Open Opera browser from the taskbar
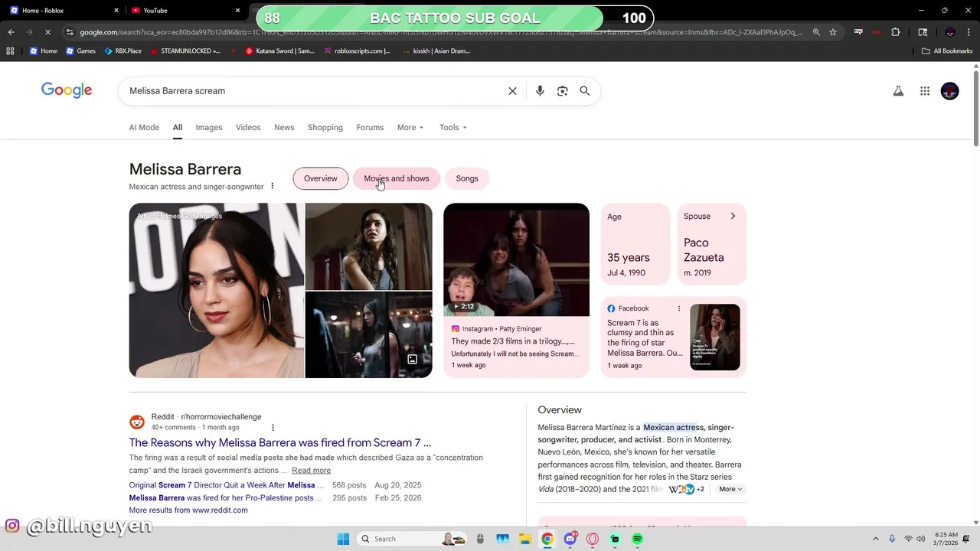The width and height of the screenshot is (980, 551). pos(592,539)
